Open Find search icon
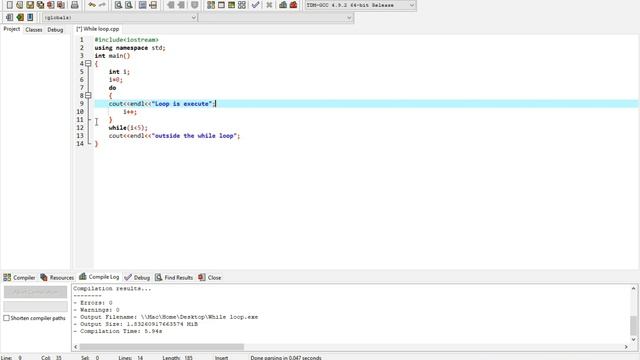This screenshot has width=640, height=360. point(118,5)
